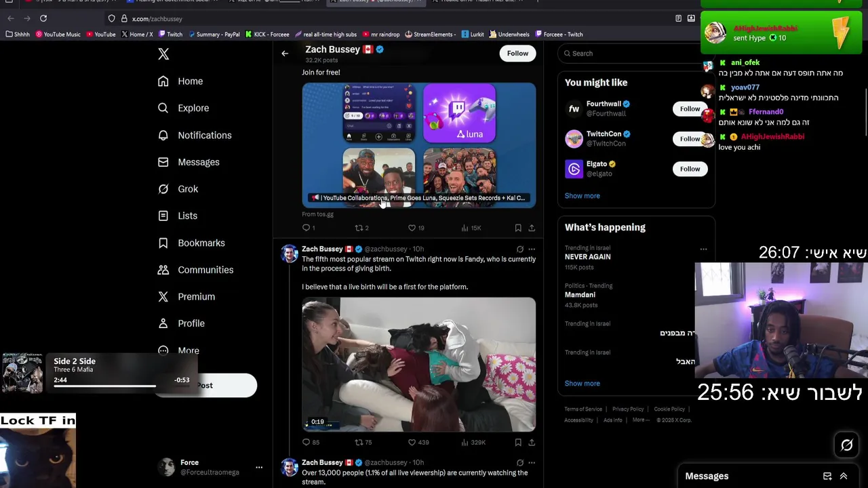Screen dimensions: 868x488
Task: Open Profile in the sidebar
Action: (181, 323)
